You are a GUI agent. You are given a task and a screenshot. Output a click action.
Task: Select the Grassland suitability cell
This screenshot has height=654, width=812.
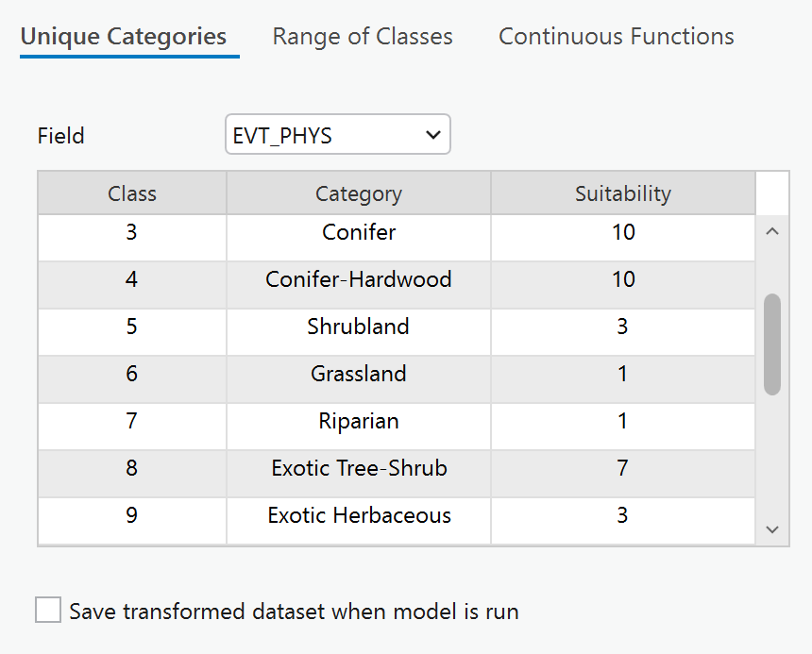[x=623, y=374]
